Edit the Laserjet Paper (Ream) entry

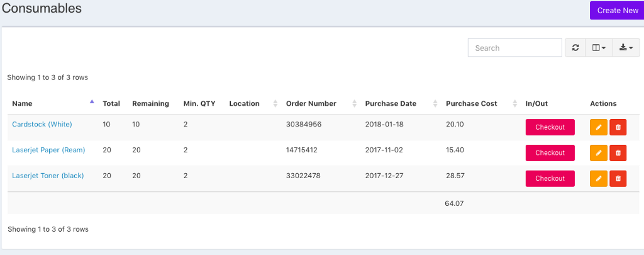point(598,153)
